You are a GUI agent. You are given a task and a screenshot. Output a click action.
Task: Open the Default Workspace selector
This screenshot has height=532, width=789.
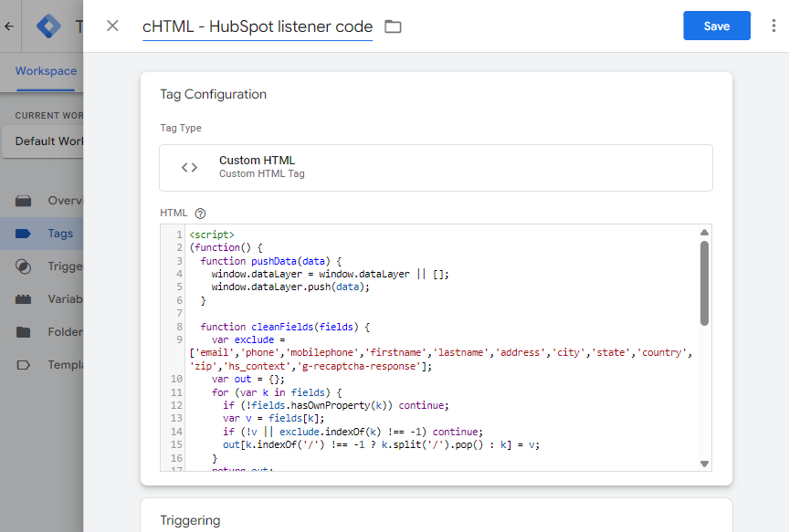(43, 141)
